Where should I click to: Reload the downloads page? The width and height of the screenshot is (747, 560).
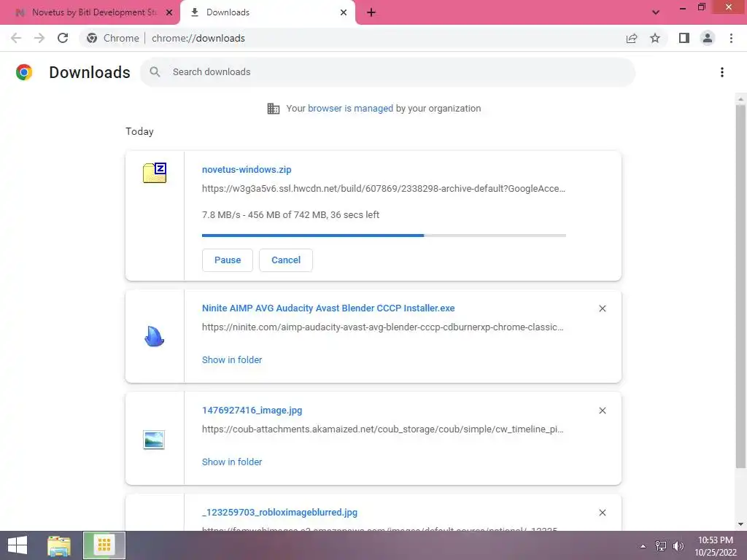tap(63, 38)
